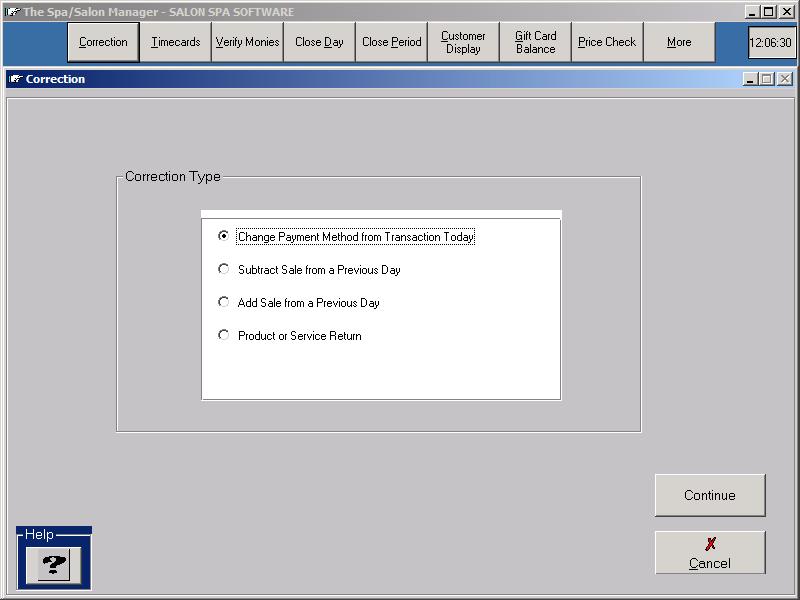Expand the More toolbar options
Viewport: 800px width, 600px height.
pos(679,42)
